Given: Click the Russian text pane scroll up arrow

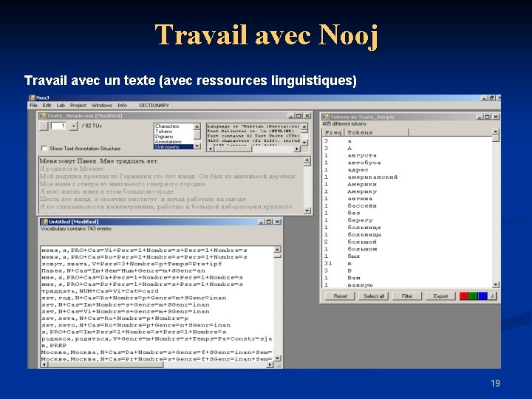Looking at the screenshot, I should tap(307, 160).
